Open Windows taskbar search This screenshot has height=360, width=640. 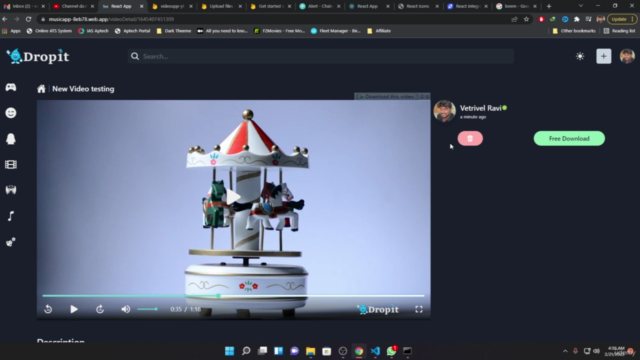click(x=246, y=351)
